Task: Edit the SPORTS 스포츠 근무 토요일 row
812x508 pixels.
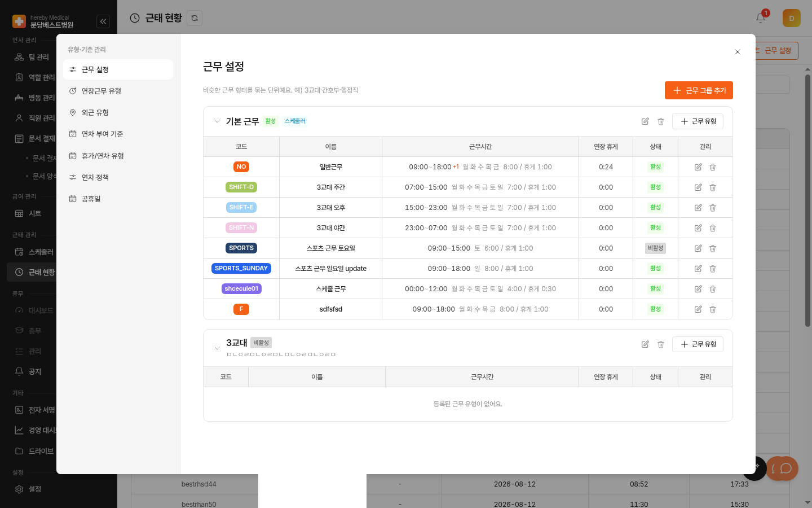Action: pos(698,248)
